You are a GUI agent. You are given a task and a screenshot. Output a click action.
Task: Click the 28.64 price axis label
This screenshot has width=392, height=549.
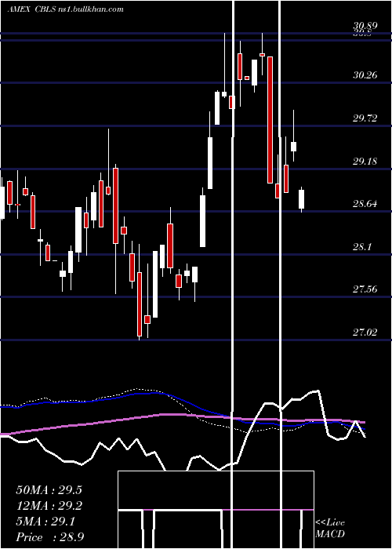(x=365, y=204)
